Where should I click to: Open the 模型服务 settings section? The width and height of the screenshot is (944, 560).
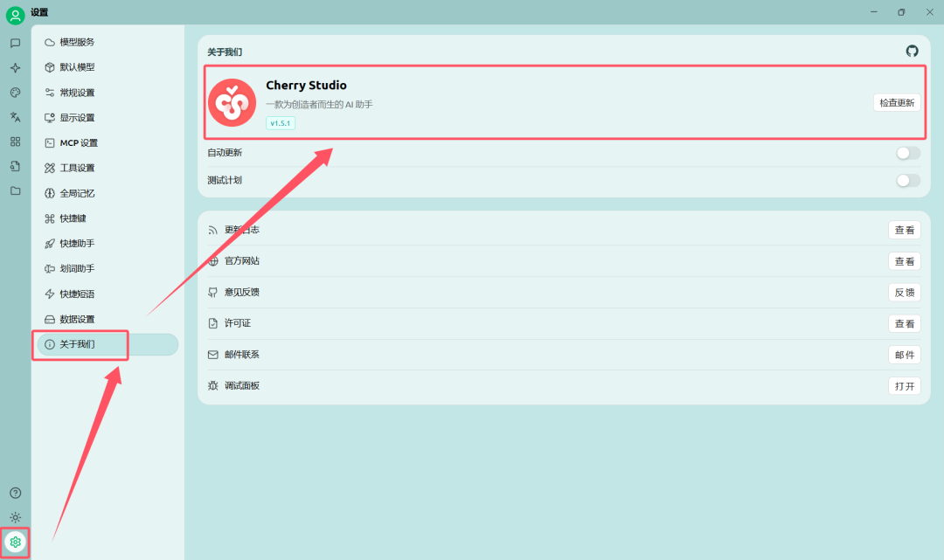click(x=108, y=42)
